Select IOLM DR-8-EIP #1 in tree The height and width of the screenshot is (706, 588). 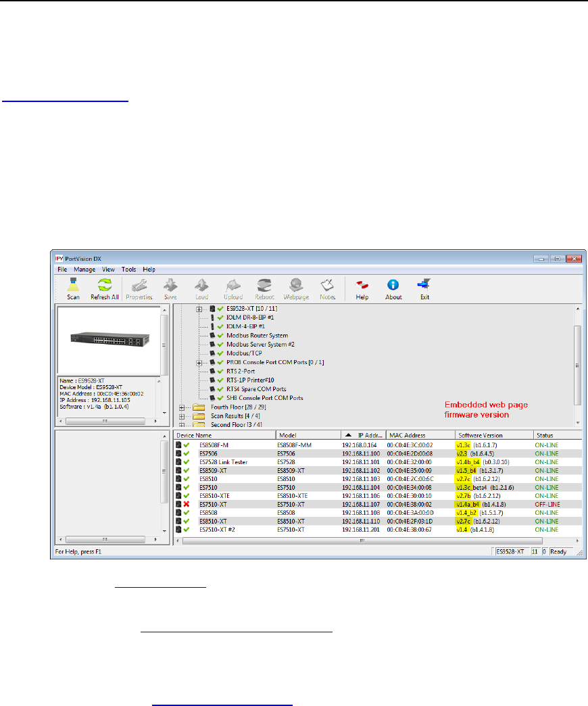point(249,318)
